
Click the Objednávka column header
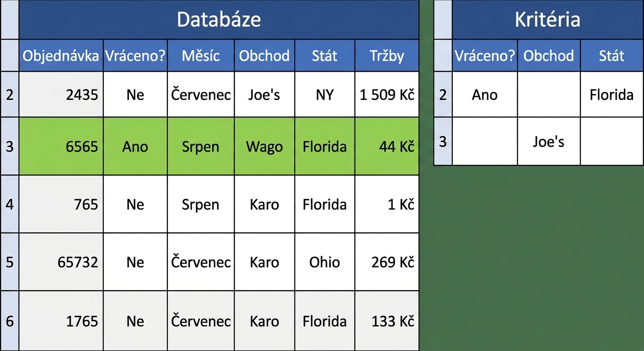61,56
